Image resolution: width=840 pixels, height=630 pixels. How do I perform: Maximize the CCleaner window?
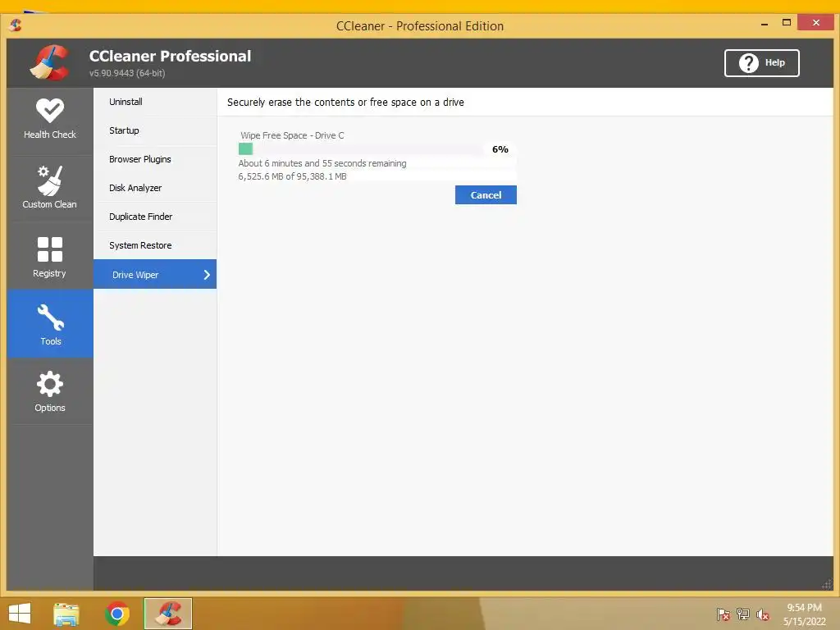[x=786, y=22]
